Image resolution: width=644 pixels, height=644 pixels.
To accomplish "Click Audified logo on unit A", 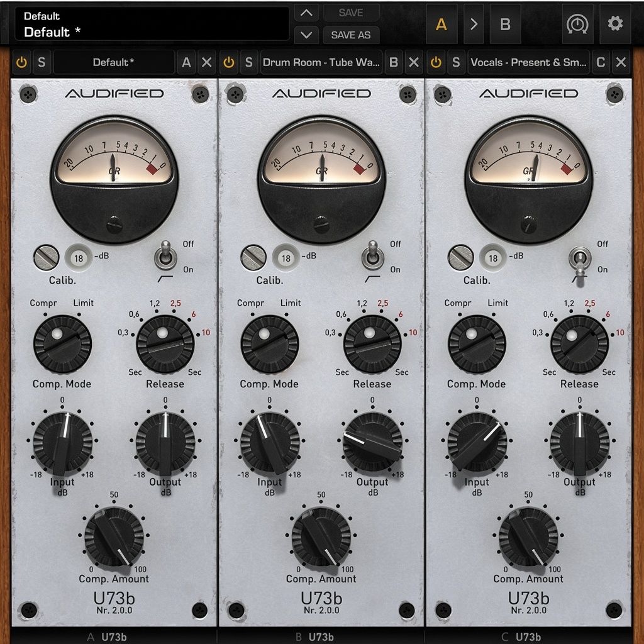I will (114, 94).
